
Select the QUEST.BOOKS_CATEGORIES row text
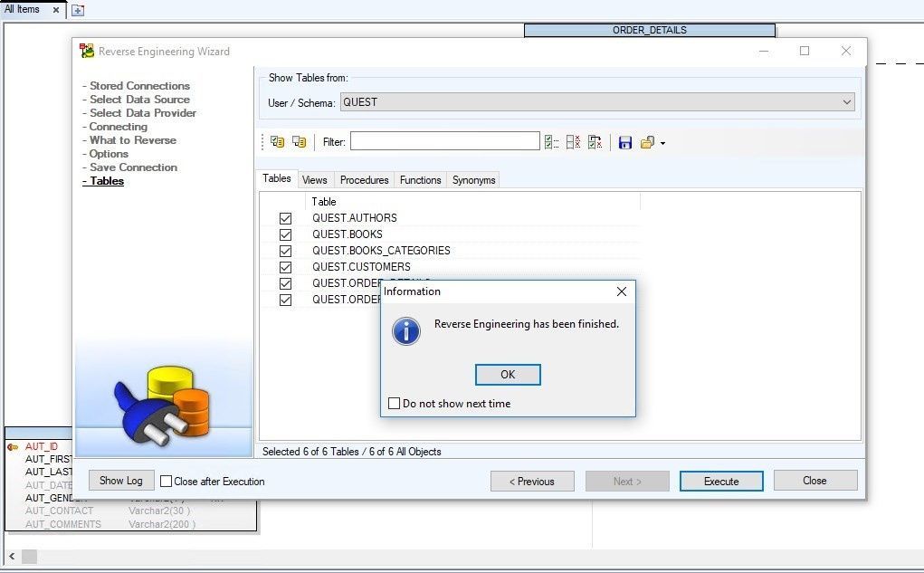(381, 251)
